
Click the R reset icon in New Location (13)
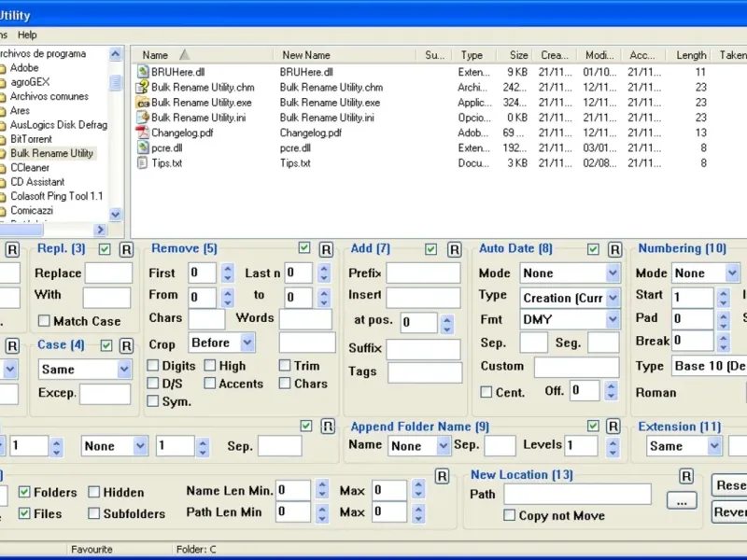tap(686, 476)
